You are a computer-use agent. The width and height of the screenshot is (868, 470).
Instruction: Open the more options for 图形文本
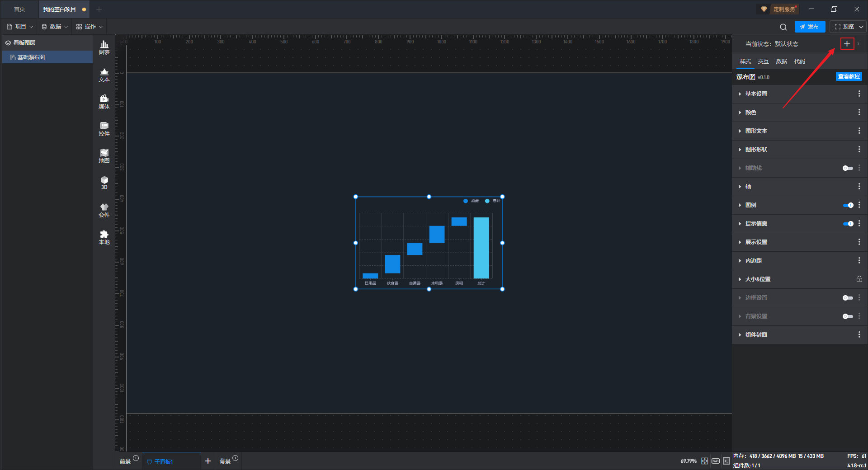(859, 131)
